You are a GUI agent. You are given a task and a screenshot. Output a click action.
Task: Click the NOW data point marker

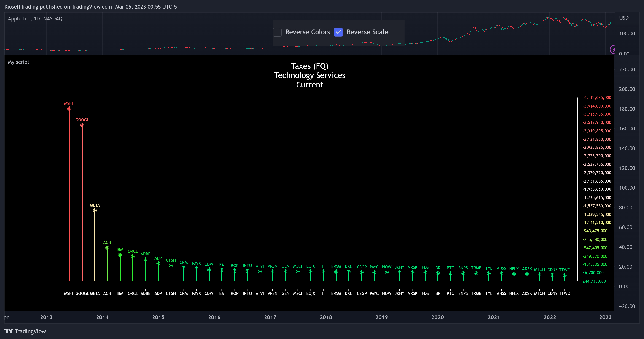click(387, 273)
